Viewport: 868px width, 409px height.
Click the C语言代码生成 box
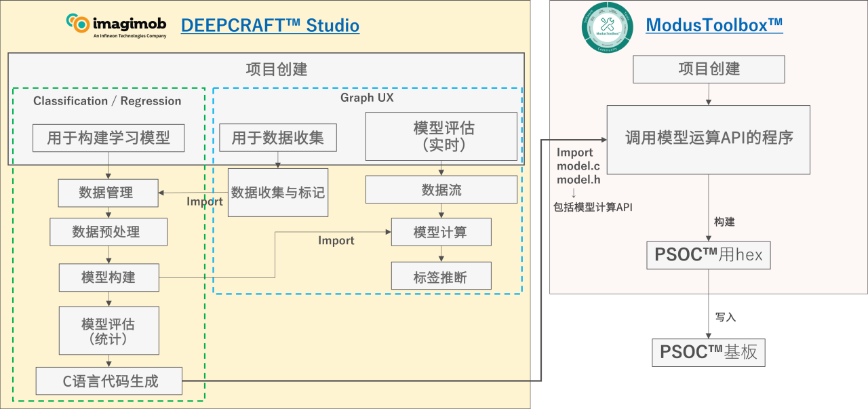coord(109,381)
